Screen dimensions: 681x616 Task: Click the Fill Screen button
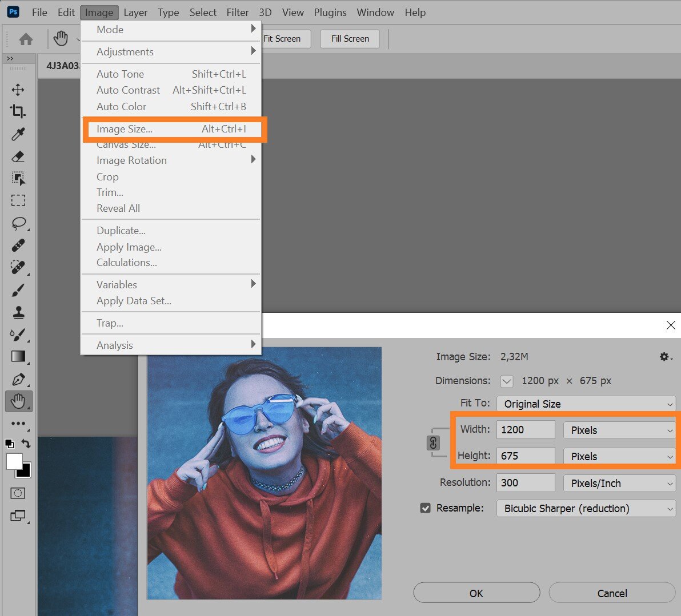click(350, 39)
